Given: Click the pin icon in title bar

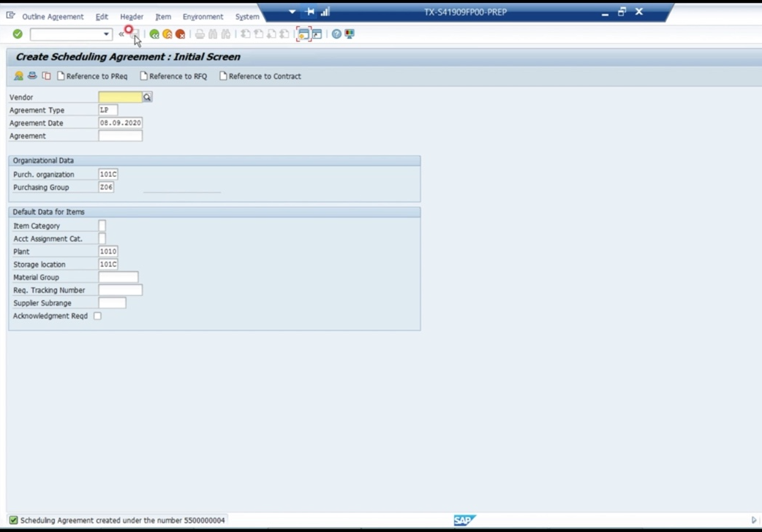Looking at the screenshot, I should 310,12.
